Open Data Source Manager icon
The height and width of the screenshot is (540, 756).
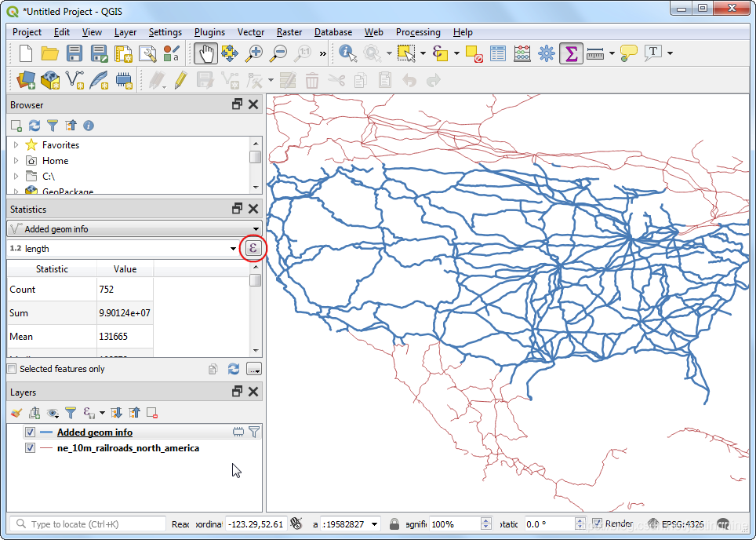26,80
